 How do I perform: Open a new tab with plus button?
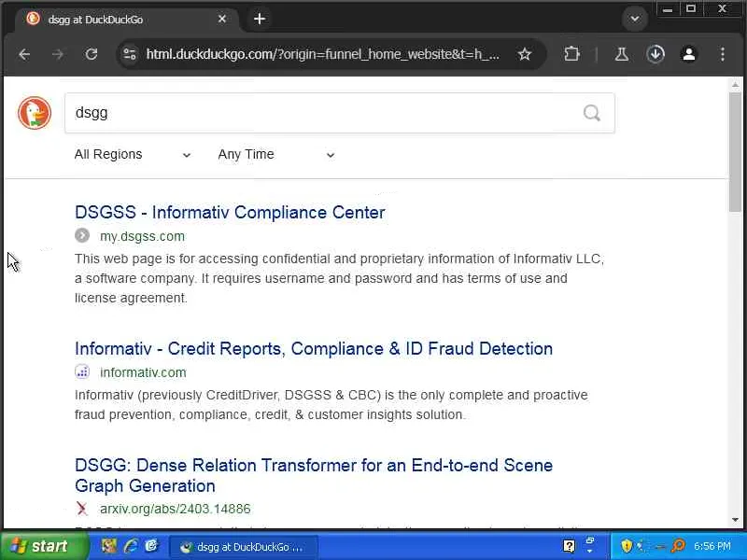[x=260, y=19]
